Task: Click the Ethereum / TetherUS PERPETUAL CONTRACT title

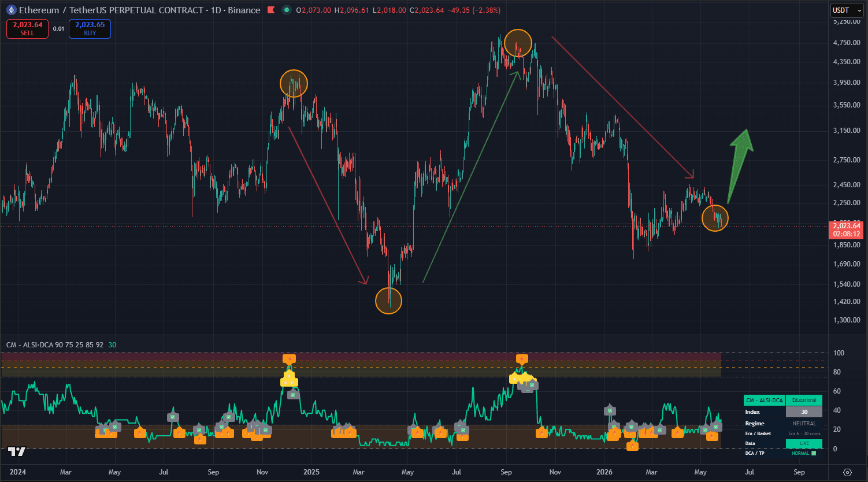Action: pos(140,10)
